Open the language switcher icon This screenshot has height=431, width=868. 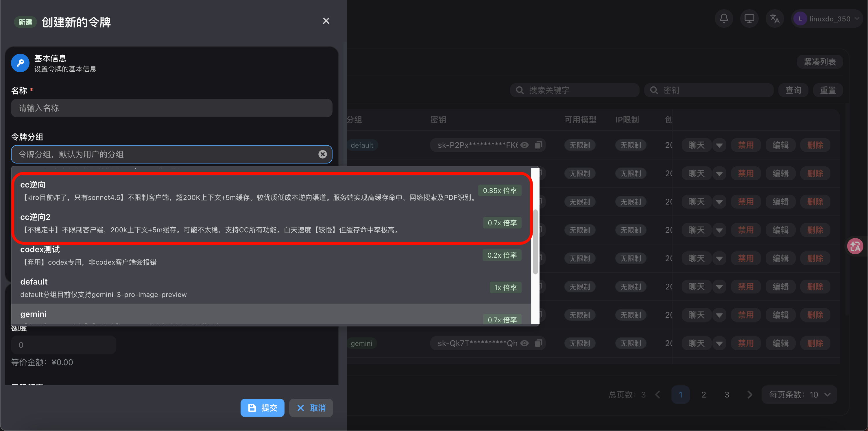pos(774,18)
